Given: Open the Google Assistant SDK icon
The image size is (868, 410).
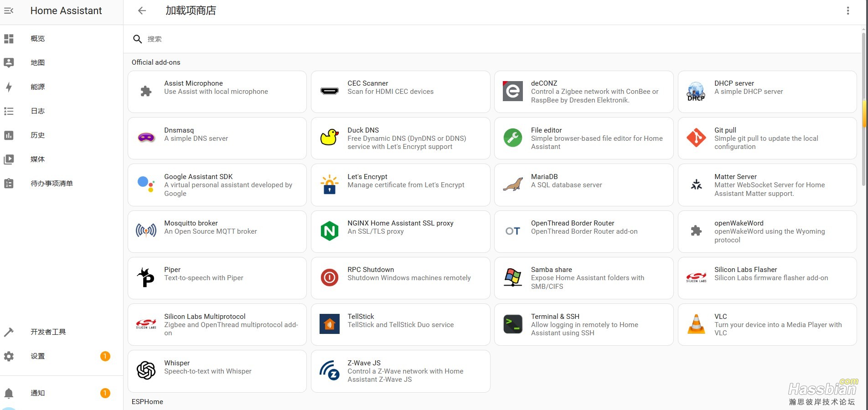Looking at the screenshot, I should (146, 184).
